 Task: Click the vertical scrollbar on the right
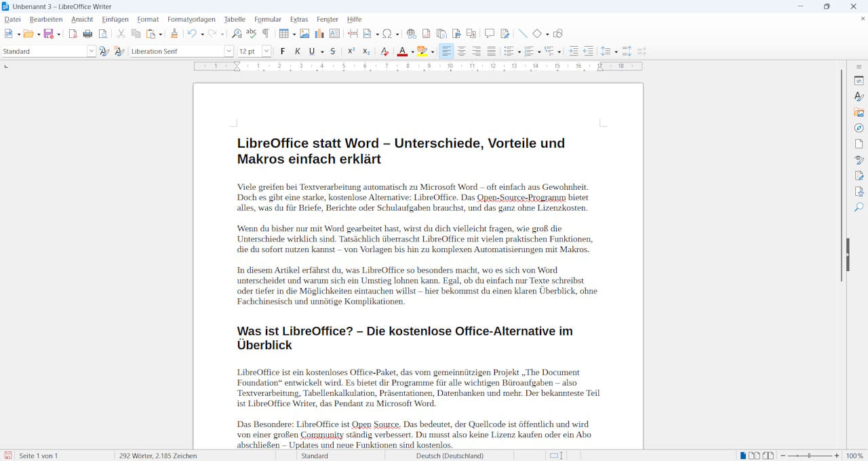pos(842,176)
